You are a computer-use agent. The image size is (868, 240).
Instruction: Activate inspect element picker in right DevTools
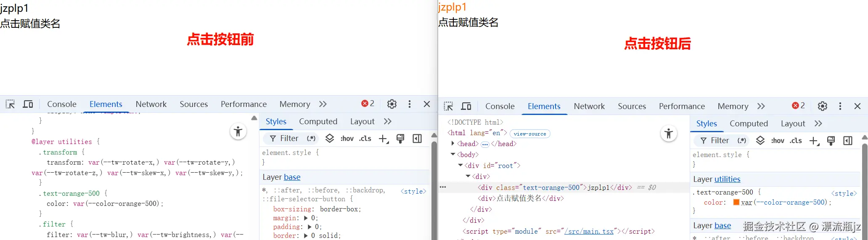coord(448,106)
